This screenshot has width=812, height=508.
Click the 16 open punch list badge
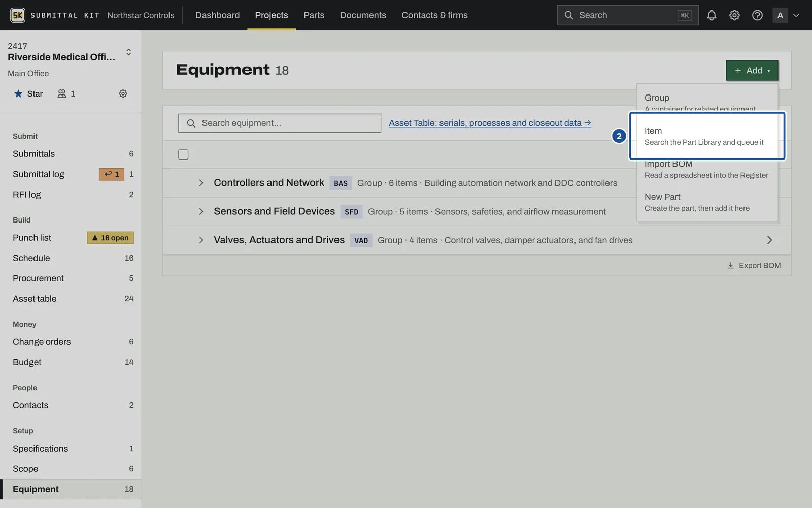point(110,238)
